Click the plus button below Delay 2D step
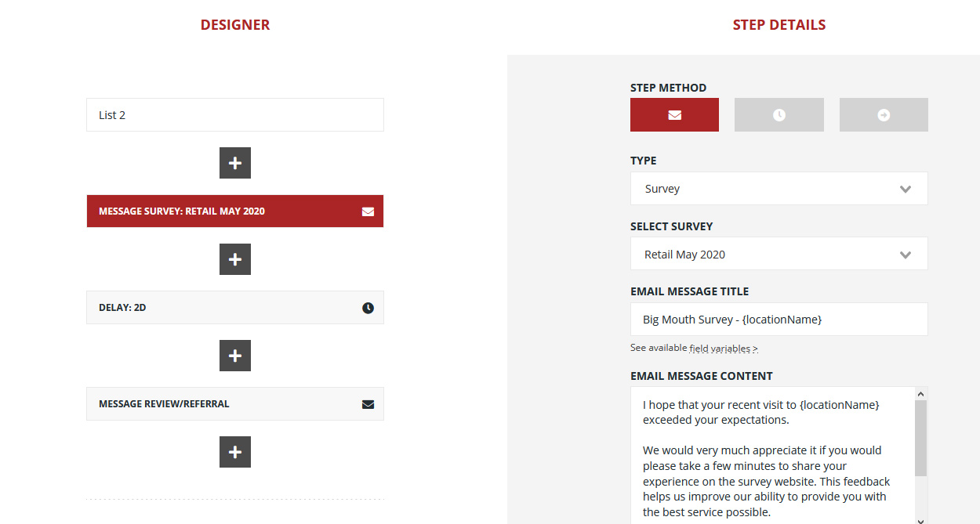This screenshot has height=524, width=980. (235, 356)
